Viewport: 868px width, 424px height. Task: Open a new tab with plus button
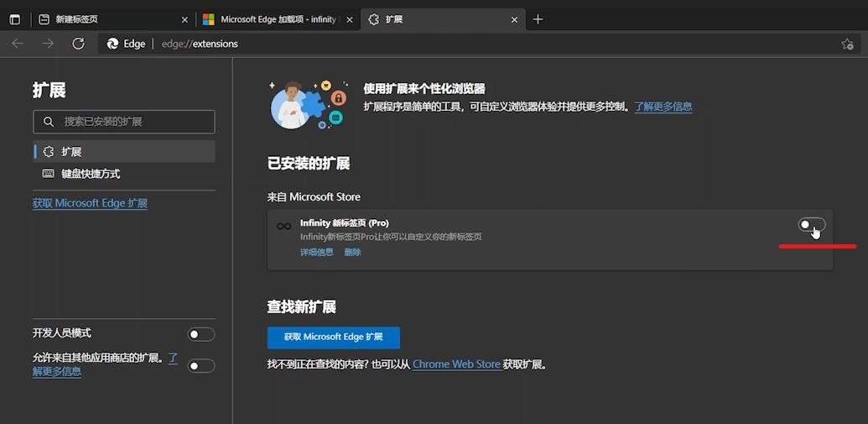(538, 19)
